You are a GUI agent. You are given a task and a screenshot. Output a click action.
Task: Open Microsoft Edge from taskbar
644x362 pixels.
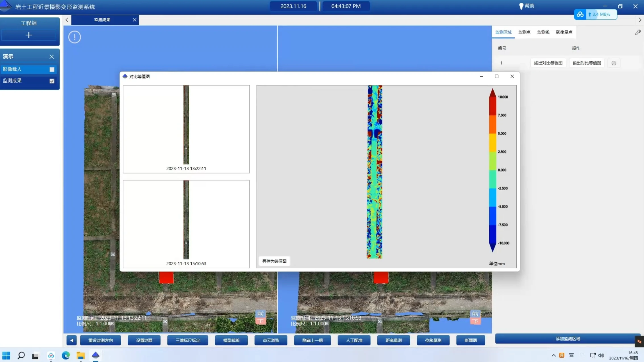(66, 355)
